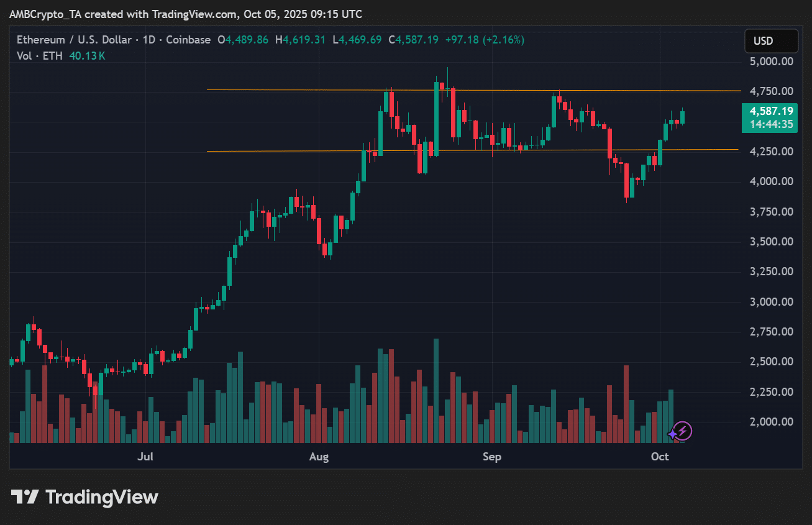
Task: Click the 2,000.00 price axis label
Action: 770,422
